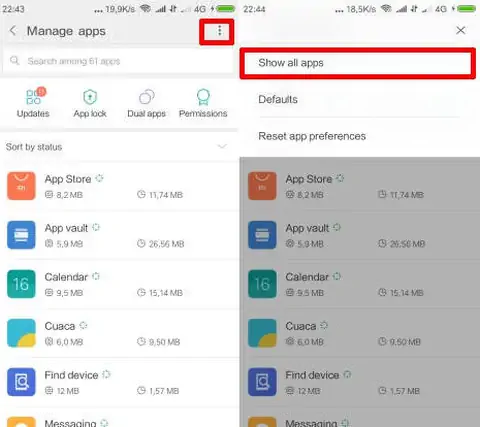Click Find device 1,57 MB value left
Screen dimensions: 480x427
coord(164,391)
